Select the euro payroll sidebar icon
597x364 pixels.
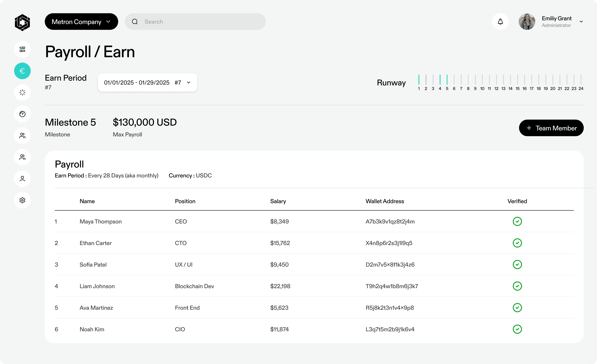[22, 71]
